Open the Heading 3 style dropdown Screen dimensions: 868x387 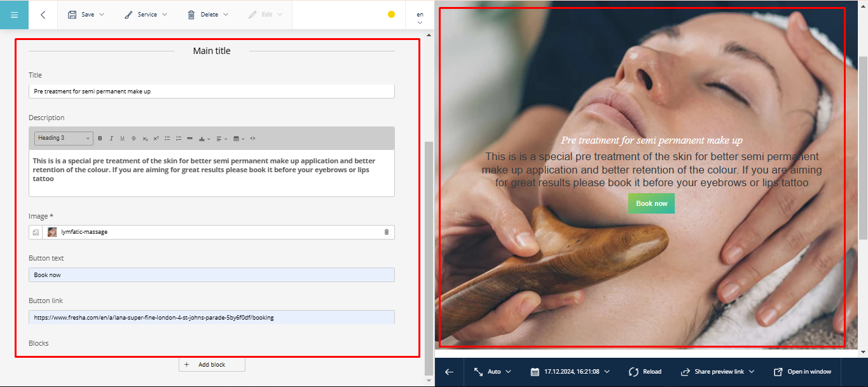coord(64,138)
